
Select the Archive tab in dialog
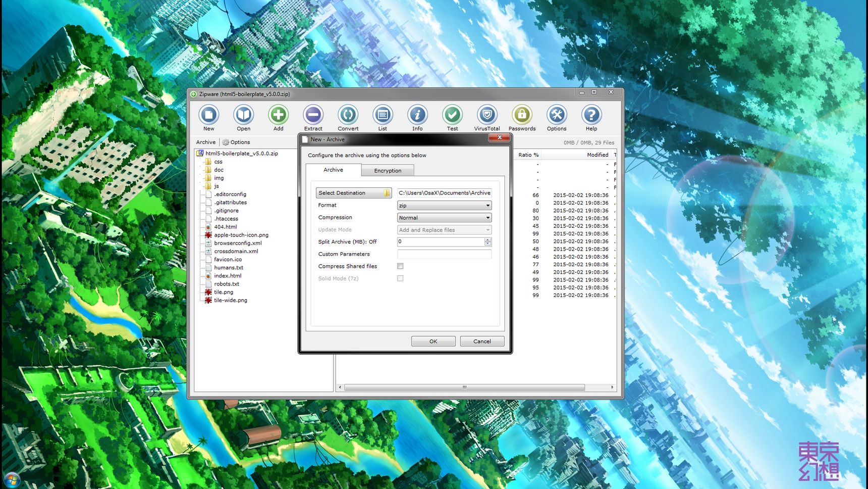point(333,170)
